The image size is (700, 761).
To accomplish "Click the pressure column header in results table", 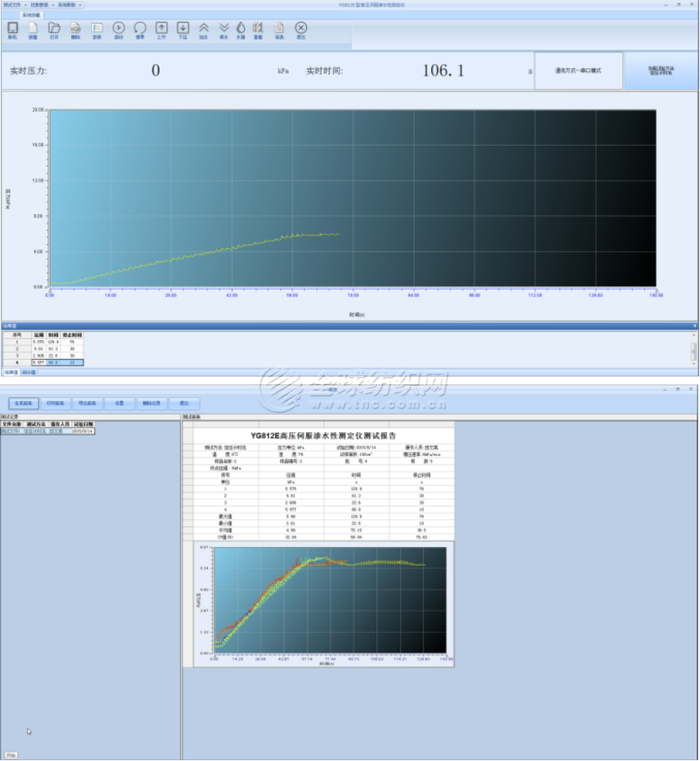I will tap(38, 335).
